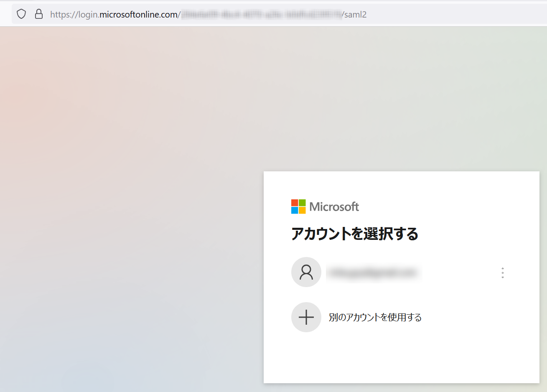547x392 pixels.
Task: Click the アカウントを選択する heading
Action: click(x=355, y=234)
